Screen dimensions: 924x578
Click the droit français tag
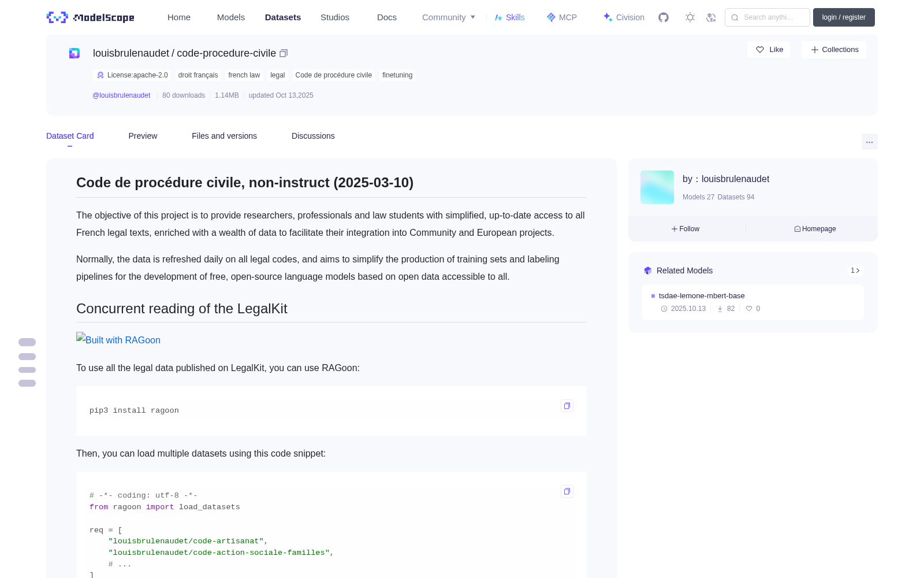coord(198,75)
